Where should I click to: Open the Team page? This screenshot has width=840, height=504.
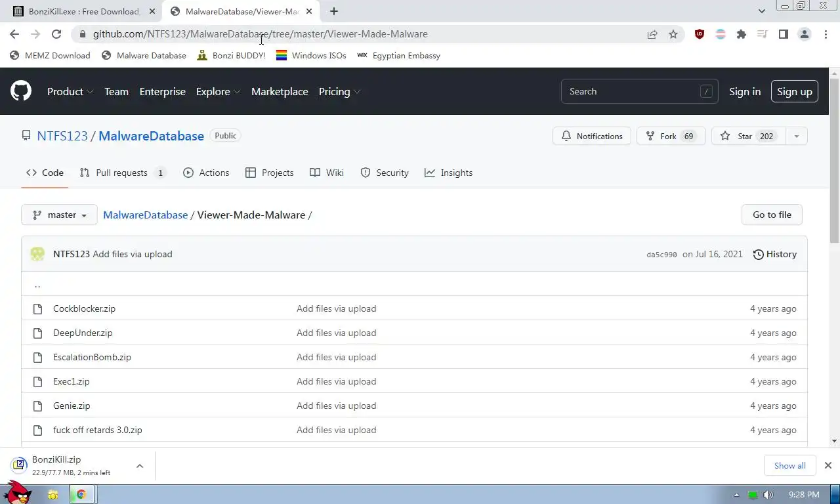pyautogui.click(x=116, y=91)
